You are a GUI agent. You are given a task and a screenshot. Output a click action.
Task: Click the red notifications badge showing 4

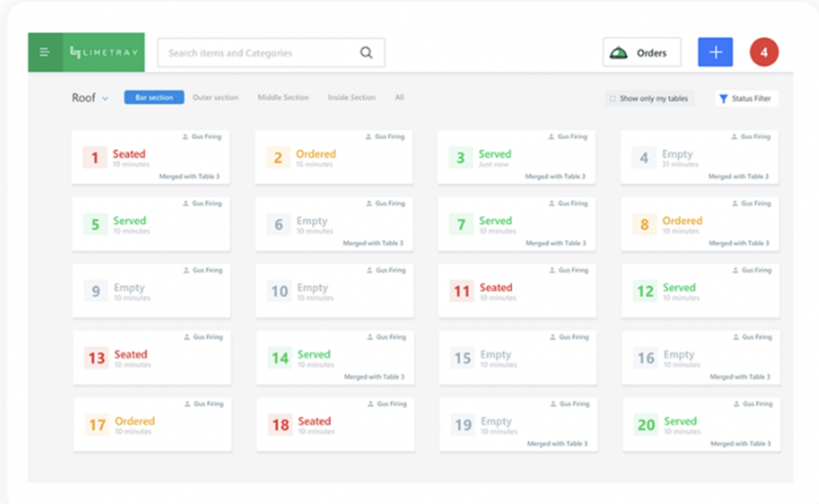click(x=764, y=52)
